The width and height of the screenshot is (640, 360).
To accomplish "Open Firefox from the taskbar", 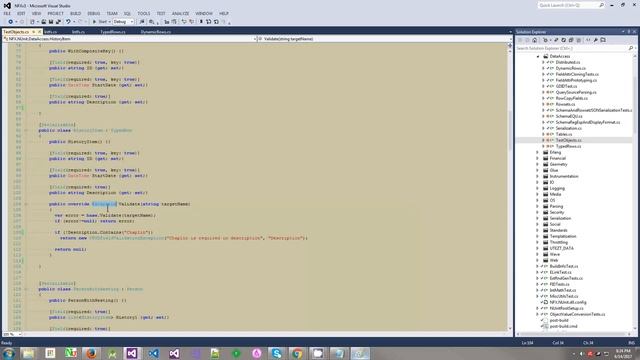I will [91, 353].
